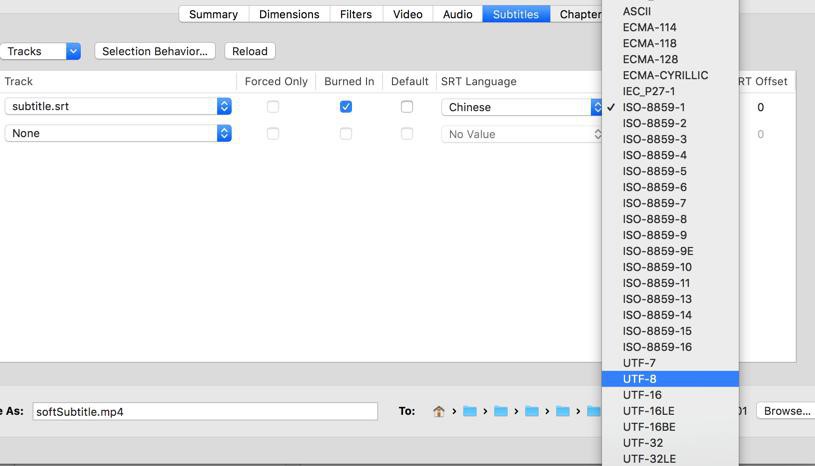
Task: Choose ISO-8859-6 encoding
Action: point(670,188)
